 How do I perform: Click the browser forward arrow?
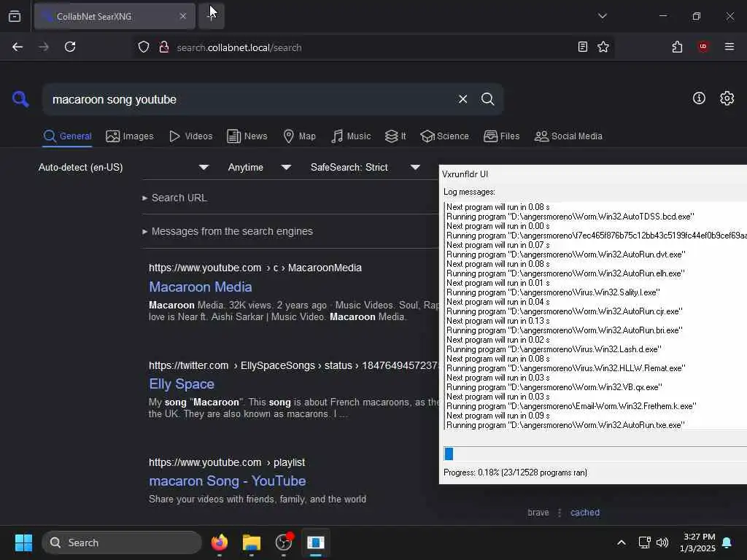point(43,47)
